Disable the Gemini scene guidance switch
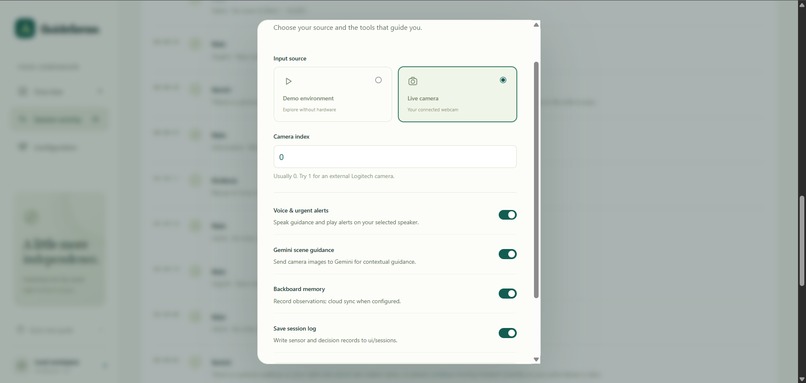The image size is (806, 383). tap(507, 254)
